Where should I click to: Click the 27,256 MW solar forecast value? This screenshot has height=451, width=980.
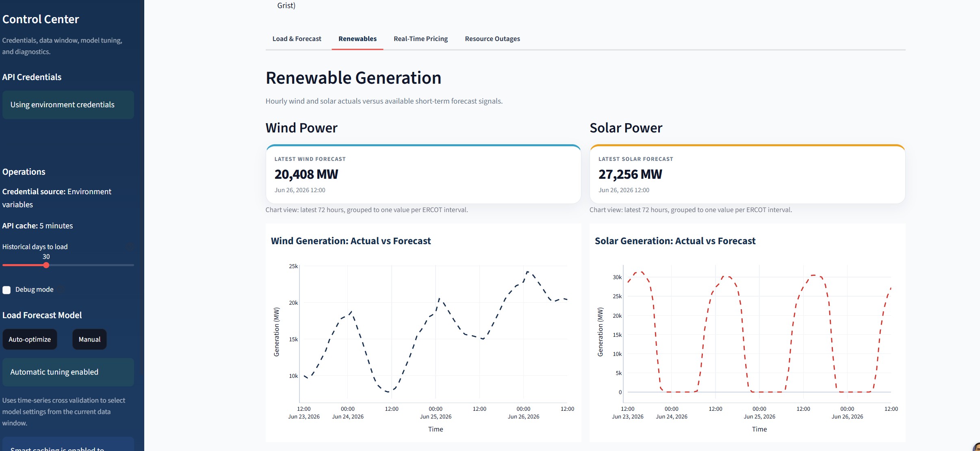pyautogui.click(x=630, y=174)
